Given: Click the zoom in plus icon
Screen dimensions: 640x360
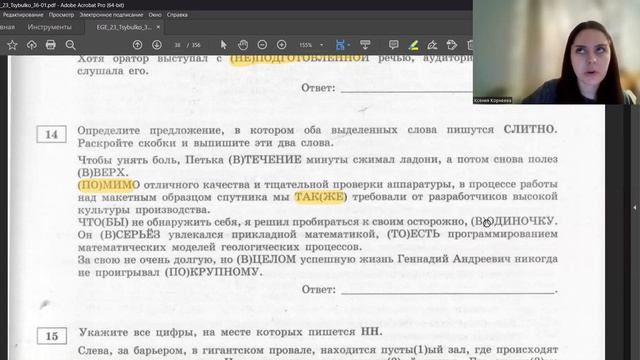Looking at the screenshot, I should (282, 45).
